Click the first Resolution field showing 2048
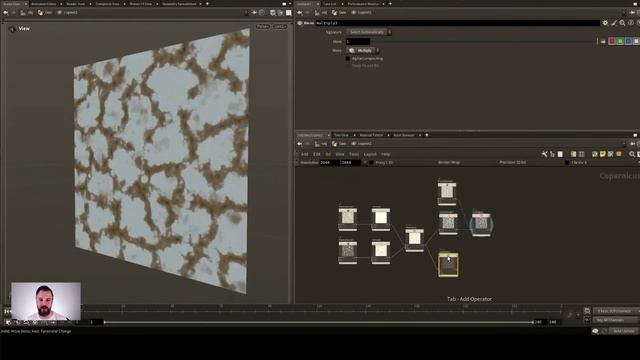 [x=329, y=162]
